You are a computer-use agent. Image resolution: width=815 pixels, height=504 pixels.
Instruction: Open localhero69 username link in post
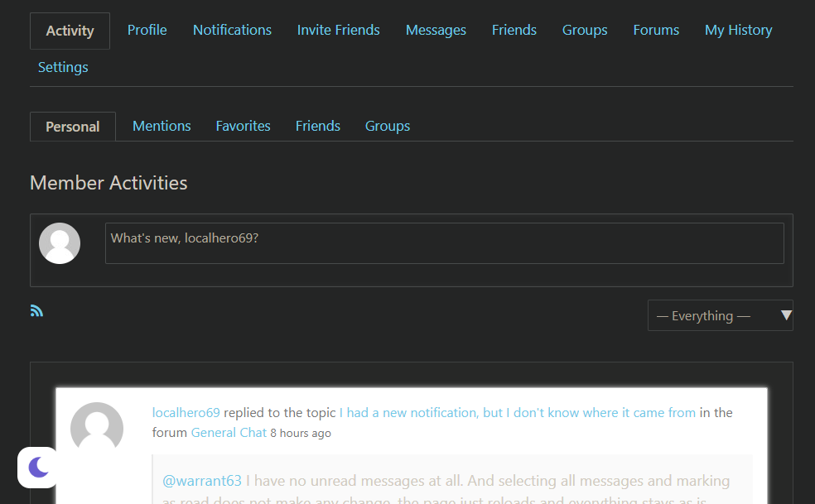tap(186, 413)
